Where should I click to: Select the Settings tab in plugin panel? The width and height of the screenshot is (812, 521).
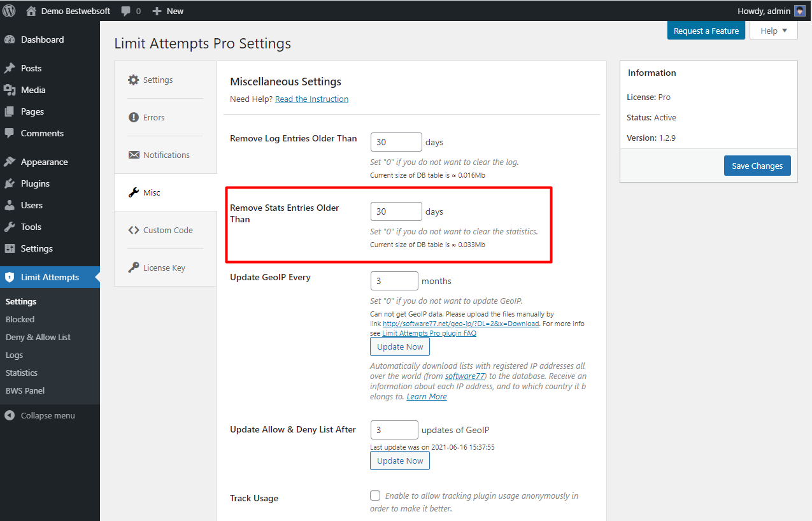coord(166,80)
